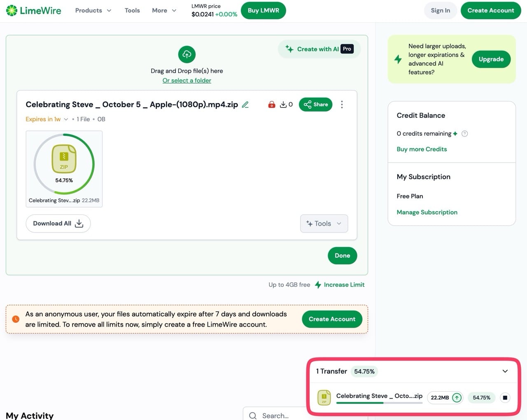Click the Or select a folder link
Viewport: 527px width, 420px height.
(187, 80)
